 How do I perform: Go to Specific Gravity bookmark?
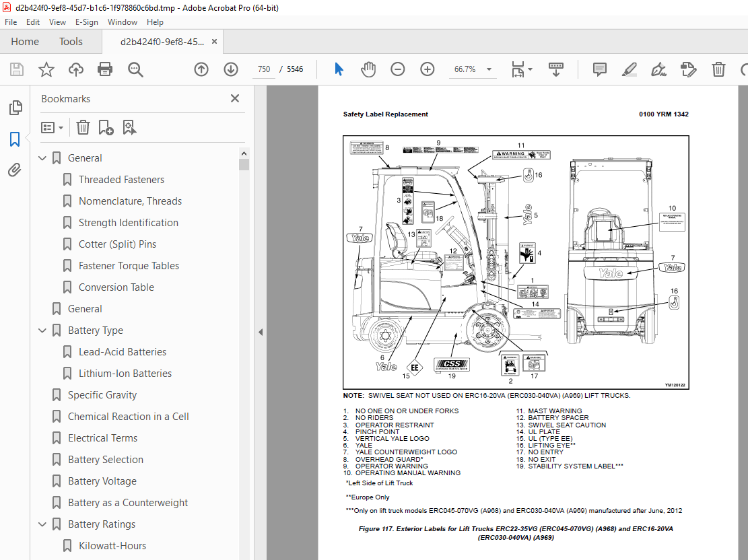pos(102,394)
